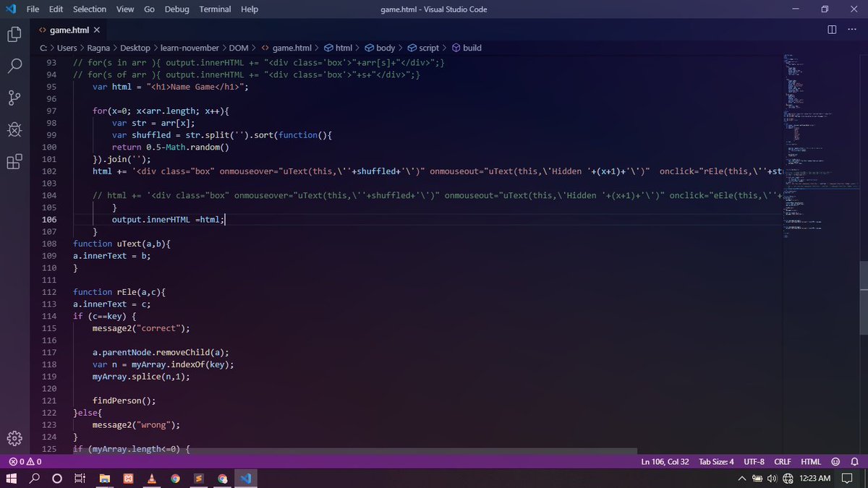The image size is (868, 488).
Task: Click the text "function uText(a,b){"
Action: pyautogui.click(x=122, y=244)
